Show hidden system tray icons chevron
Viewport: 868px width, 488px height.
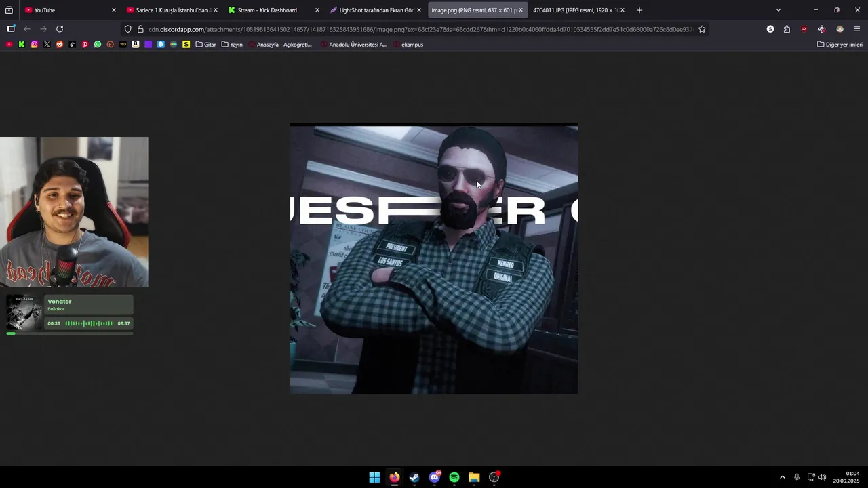(782, 477)
